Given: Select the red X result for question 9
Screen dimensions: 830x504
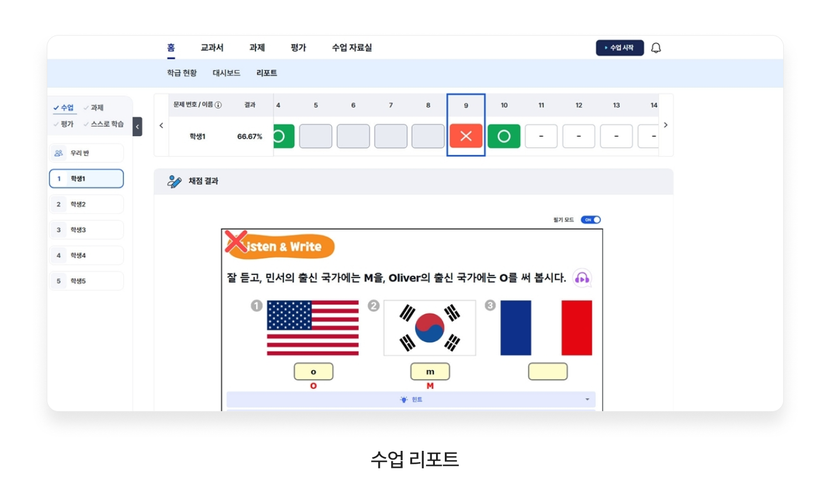Looking at the screenshot, I should pyautogui.click(x=466, y=136).
